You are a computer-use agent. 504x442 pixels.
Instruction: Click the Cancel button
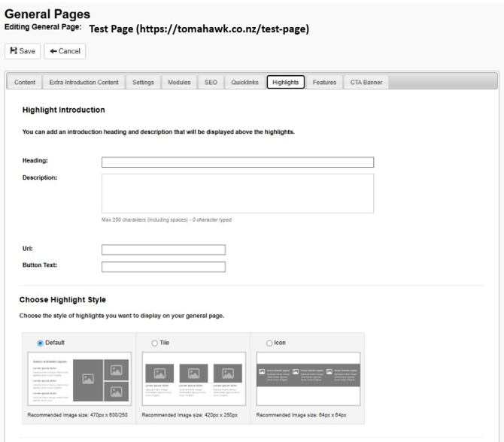pos(65,51)
